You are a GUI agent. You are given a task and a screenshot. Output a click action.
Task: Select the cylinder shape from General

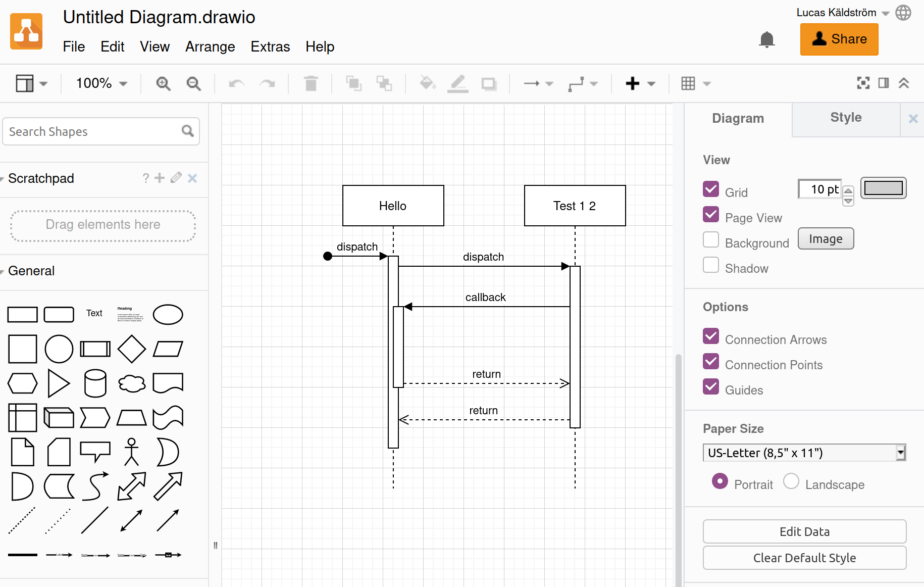click(95, 383)
